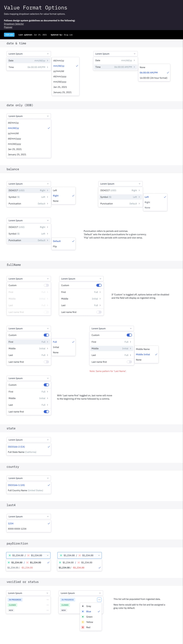
Task: Toggle Last name first in the greyed-out panel
Action: 46,312
